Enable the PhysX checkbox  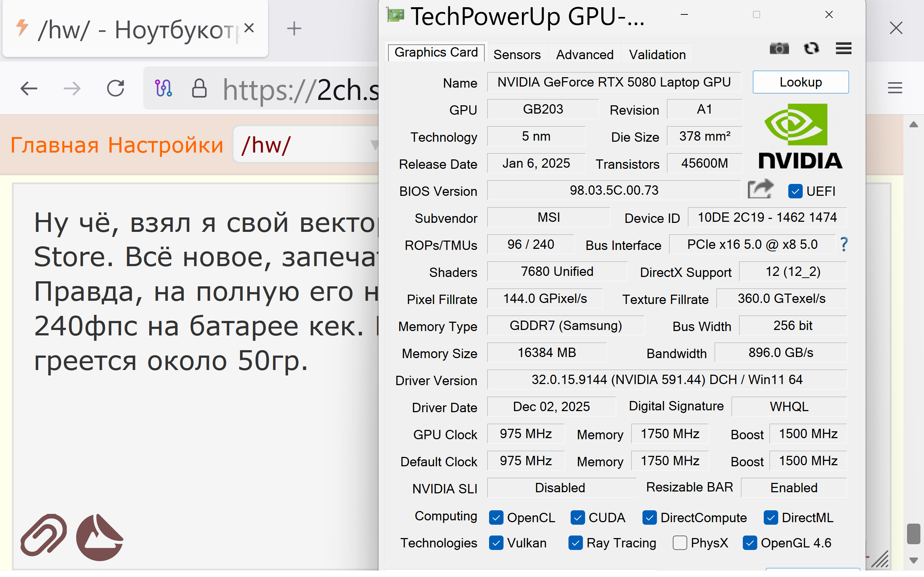tap(680, 543)
